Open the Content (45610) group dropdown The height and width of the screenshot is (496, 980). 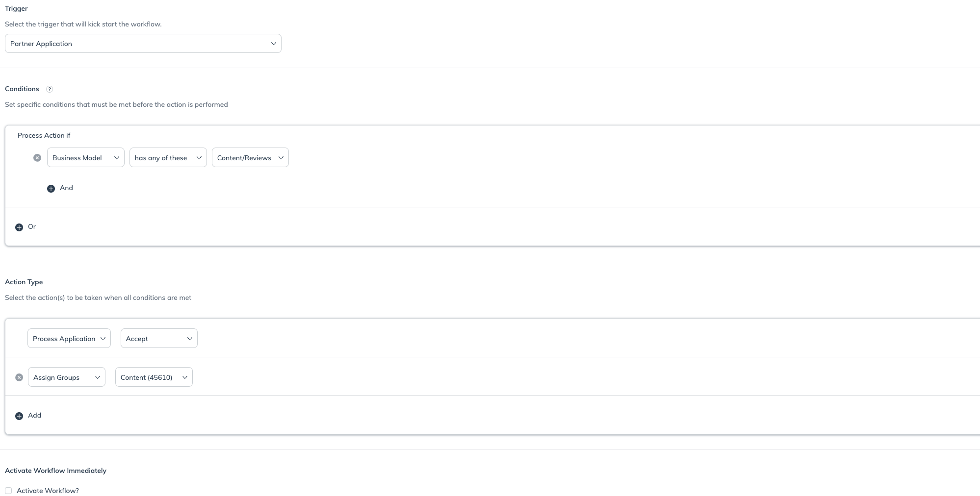coord(154,377)
